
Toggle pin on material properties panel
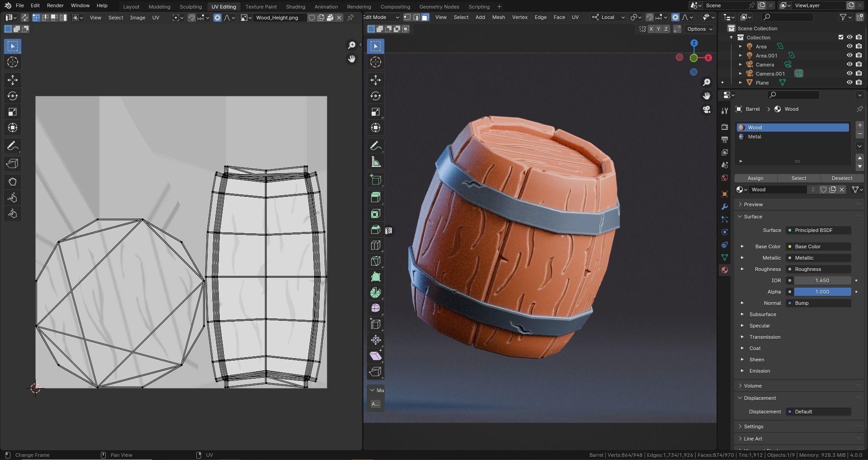click(859, 109)
